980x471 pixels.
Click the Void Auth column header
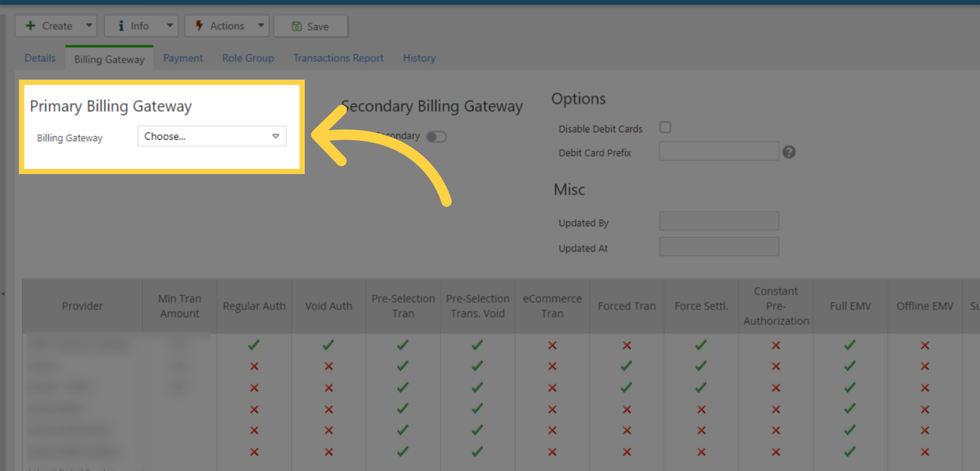(x=329, y=306)
